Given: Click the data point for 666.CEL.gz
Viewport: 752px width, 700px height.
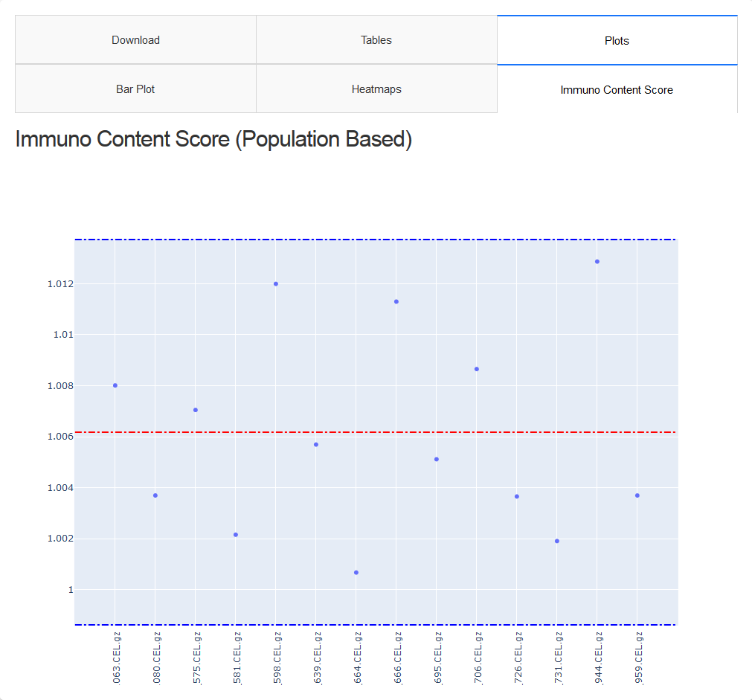Looking at the screenshot, I should coord(396,302).
